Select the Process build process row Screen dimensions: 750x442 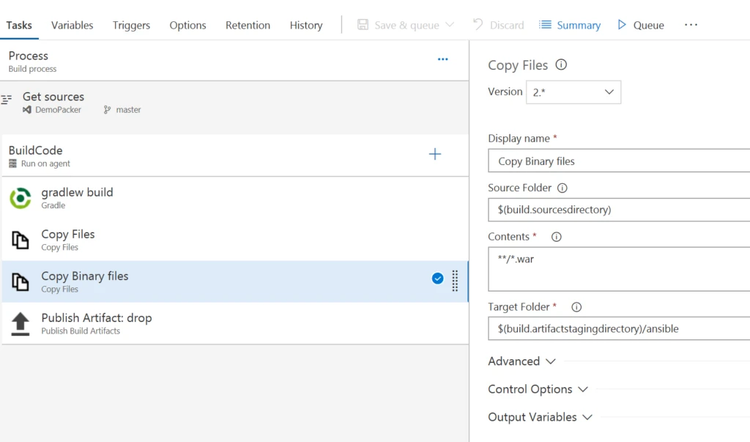(234, 61)
